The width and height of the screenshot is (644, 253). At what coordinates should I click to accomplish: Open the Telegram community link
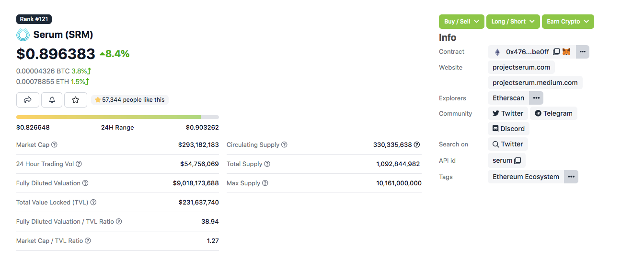553,113
